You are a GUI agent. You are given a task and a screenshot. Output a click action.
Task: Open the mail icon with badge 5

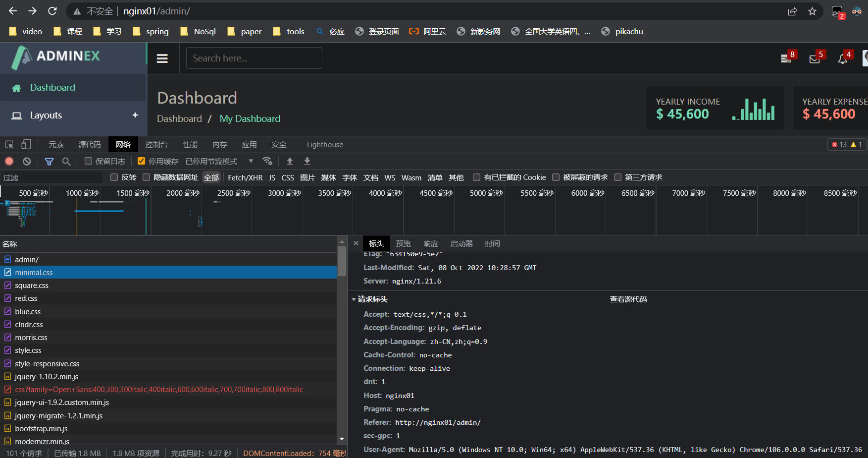(815, 59)
